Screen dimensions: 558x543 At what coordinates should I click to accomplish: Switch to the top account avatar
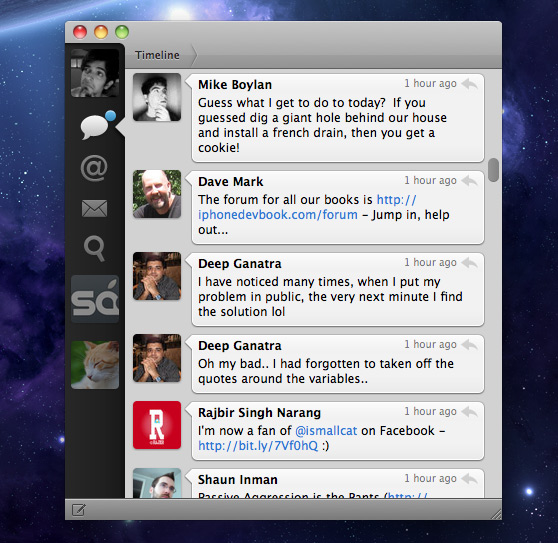(95, 73)
